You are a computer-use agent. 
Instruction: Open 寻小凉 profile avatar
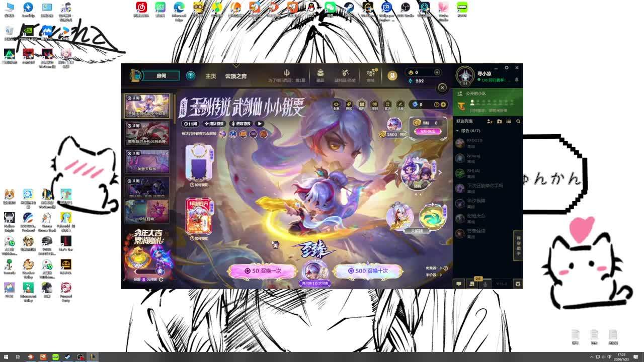point(464,75)
